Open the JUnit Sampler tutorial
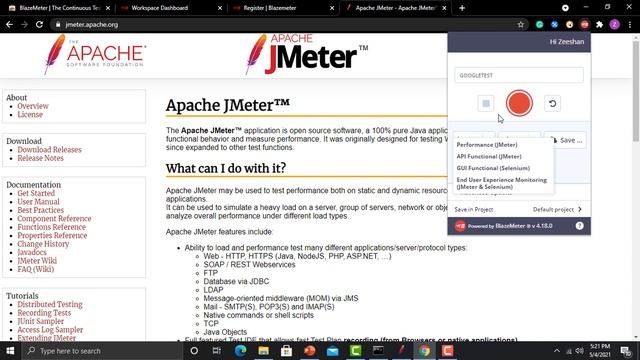 pyautogui.click(x=40, y=321)
